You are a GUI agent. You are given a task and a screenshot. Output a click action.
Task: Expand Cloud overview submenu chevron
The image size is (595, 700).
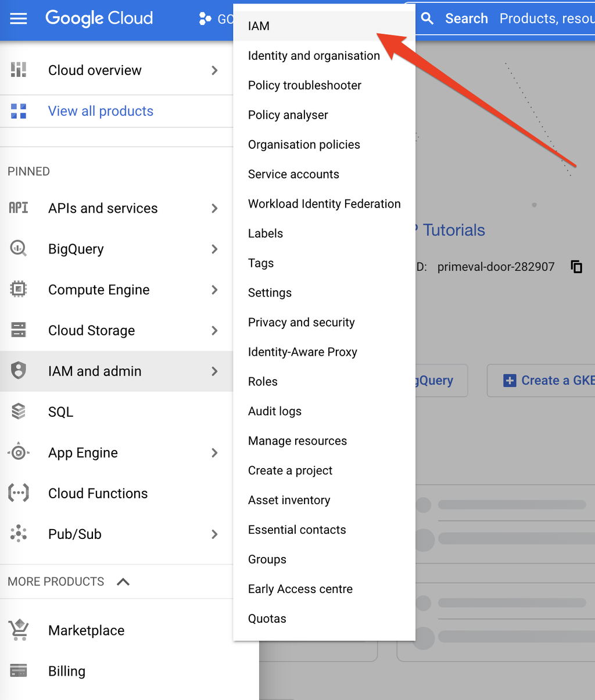(214, 70)
